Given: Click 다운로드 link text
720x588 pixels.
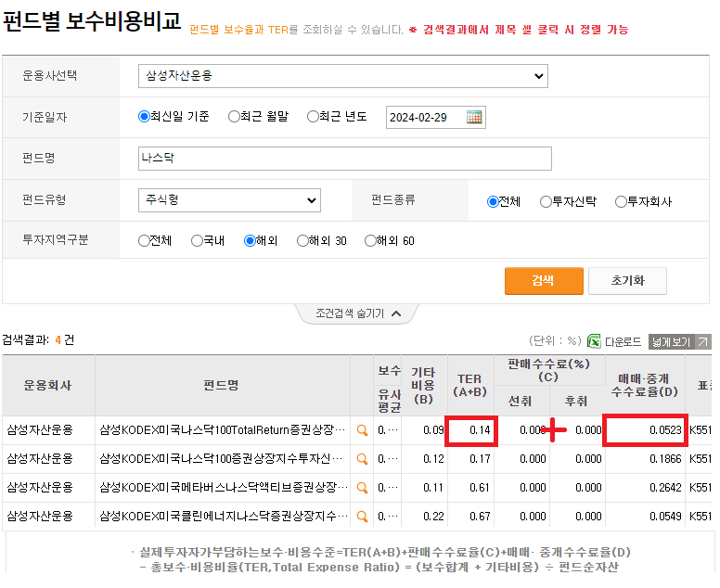Looking at the screenshot, I should click(x=623, y=342).
